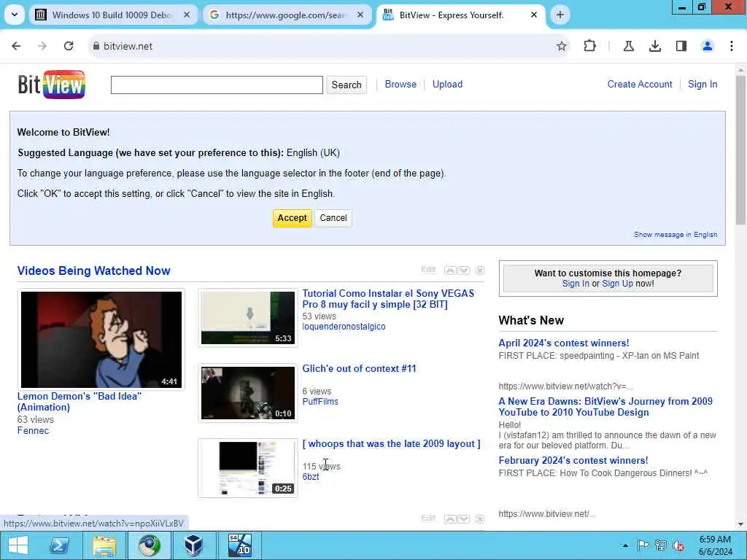
Task: Move Videos Being Watched Now module down
Action: (x=463, y=271)
